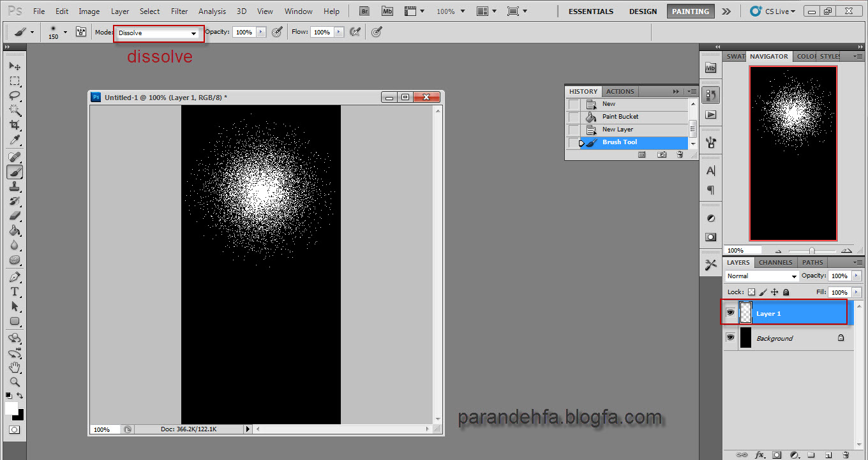
Task: Switch to the Channels tab
Action: click(775, 262)
